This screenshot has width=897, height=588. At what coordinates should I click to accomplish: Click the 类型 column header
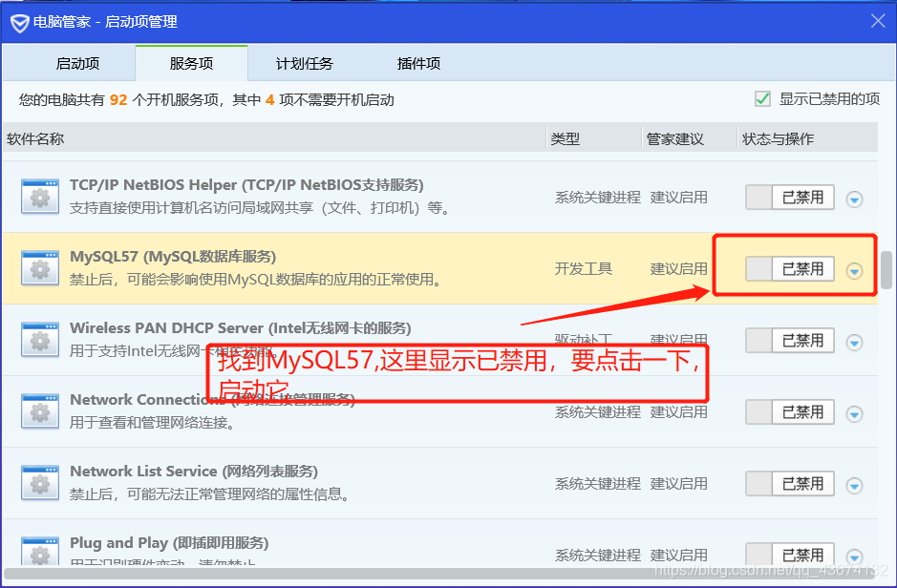(566, 138)
